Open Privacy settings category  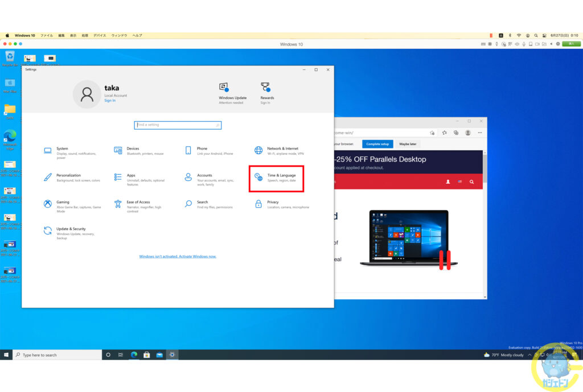(x=282, y=204)
